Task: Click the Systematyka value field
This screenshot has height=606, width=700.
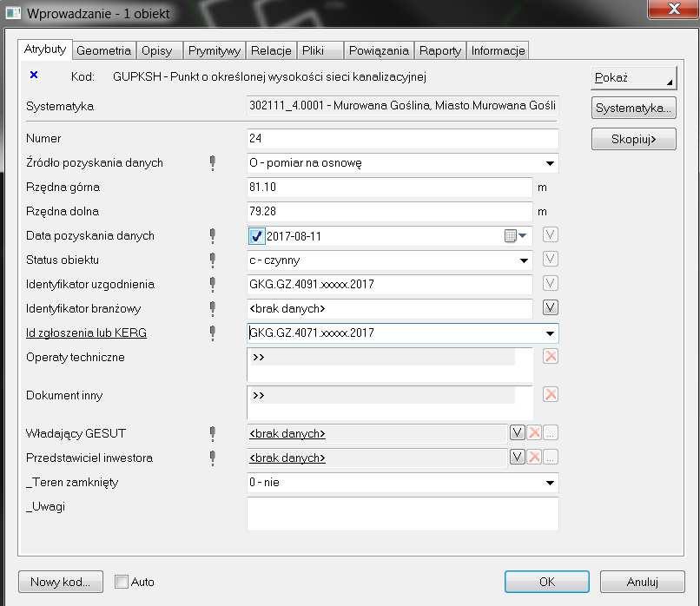Action: [x=402, y=106]
